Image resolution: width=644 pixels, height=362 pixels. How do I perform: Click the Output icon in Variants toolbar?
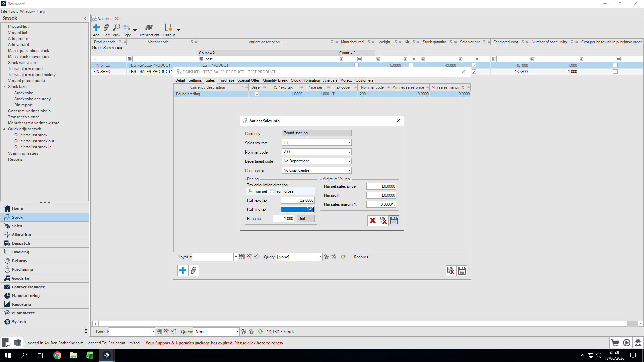[x=168, y=27]
